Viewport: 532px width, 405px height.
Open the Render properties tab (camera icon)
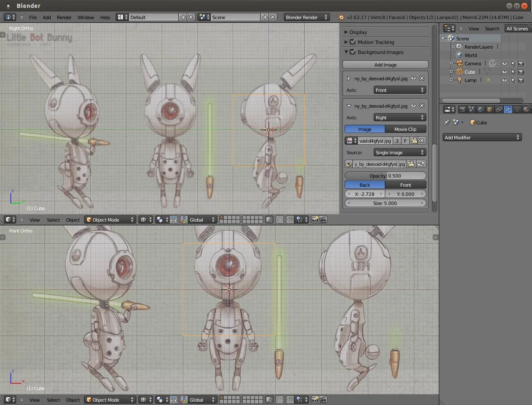[462, 109]
